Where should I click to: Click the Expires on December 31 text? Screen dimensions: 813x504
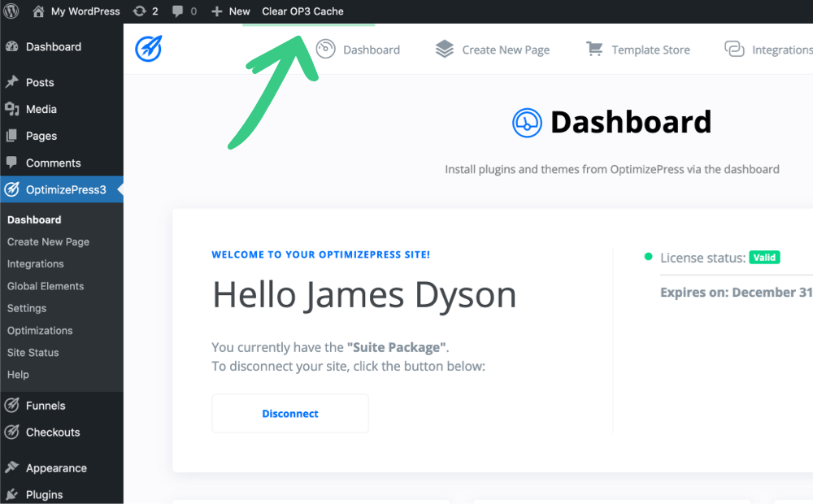[737, 293]
